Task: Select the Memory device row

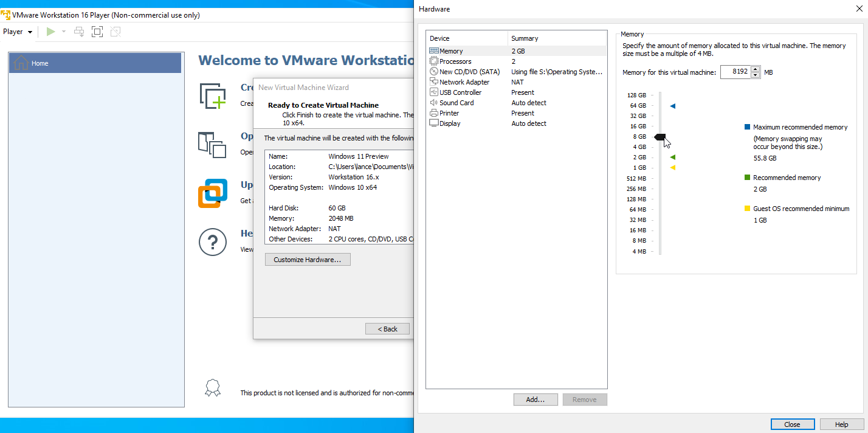Action: tap(517, 51)
